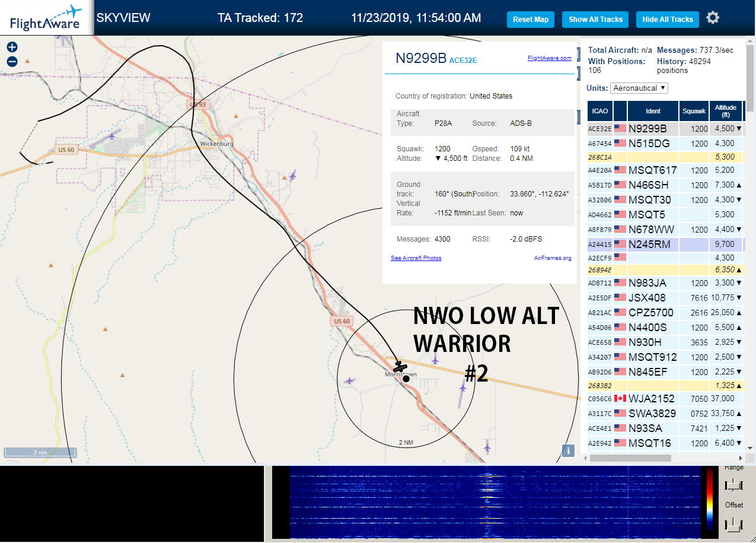This screenshot has width=756, height=543.
Task: Click the blue spectrum waterfall display
Action: tap(495, 503)
